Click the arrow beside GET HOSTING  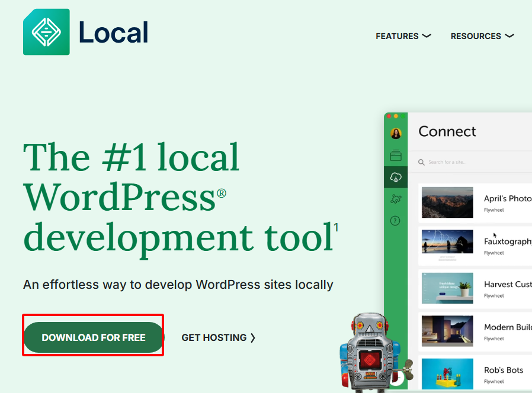coord(253,338)
